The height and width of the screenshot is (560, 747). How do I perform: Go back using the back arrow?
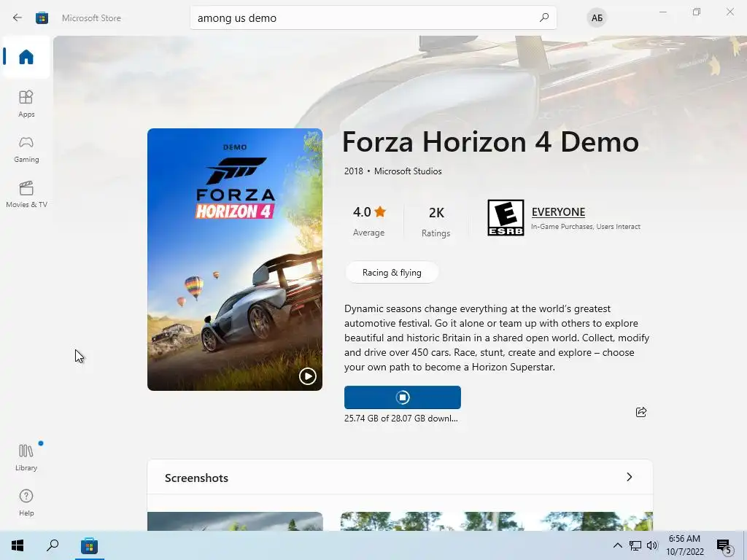18,18
